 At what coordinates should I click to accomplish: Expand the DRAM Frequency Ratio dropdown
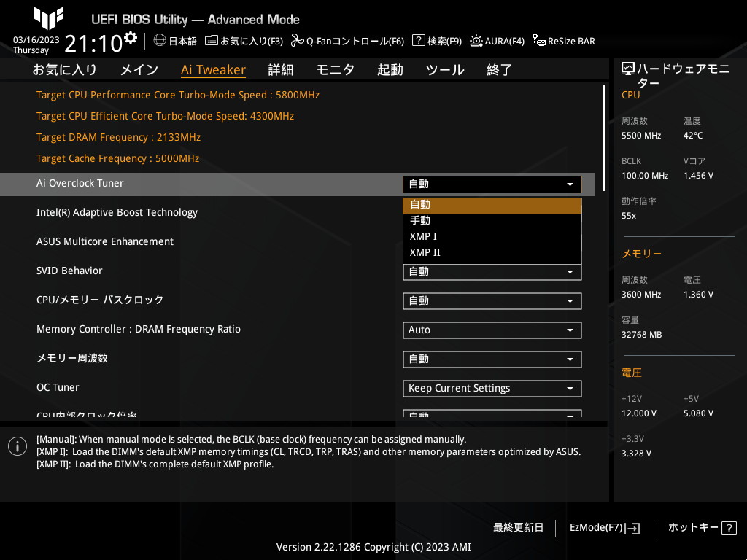click(492, 330)
